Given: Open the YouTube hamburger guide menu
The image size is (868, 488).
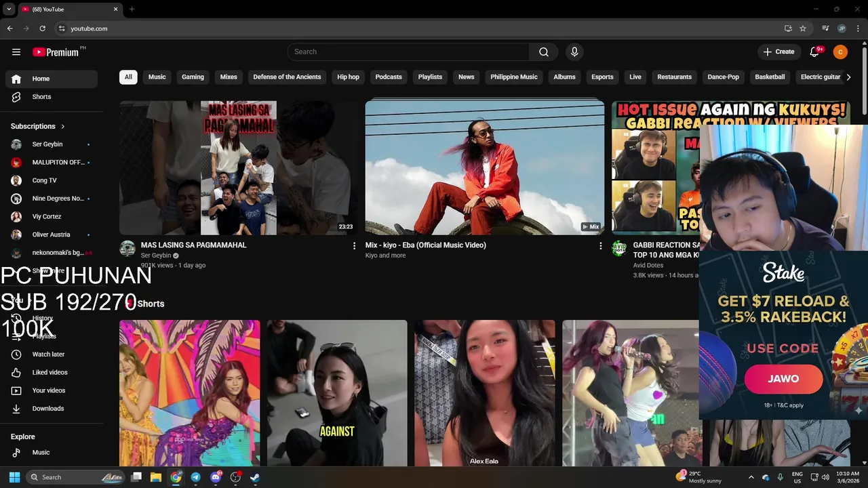Looking at the screenshot, I should 16,52.
